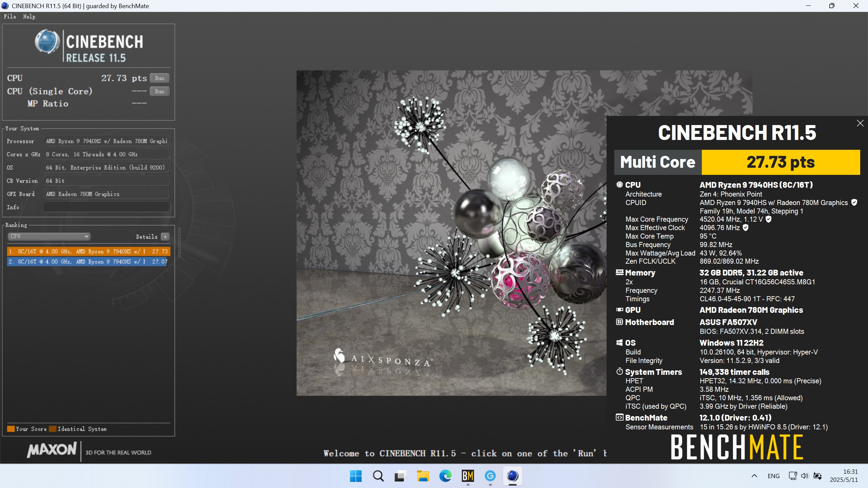
Task: Click the rendered Cinebench scene image
Action: (451, 233)
